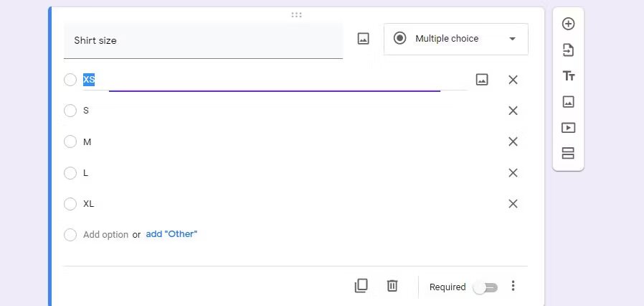Remove the L option
Image resolution: width=644 pixels, height=306 pixels.
(513, 173)
